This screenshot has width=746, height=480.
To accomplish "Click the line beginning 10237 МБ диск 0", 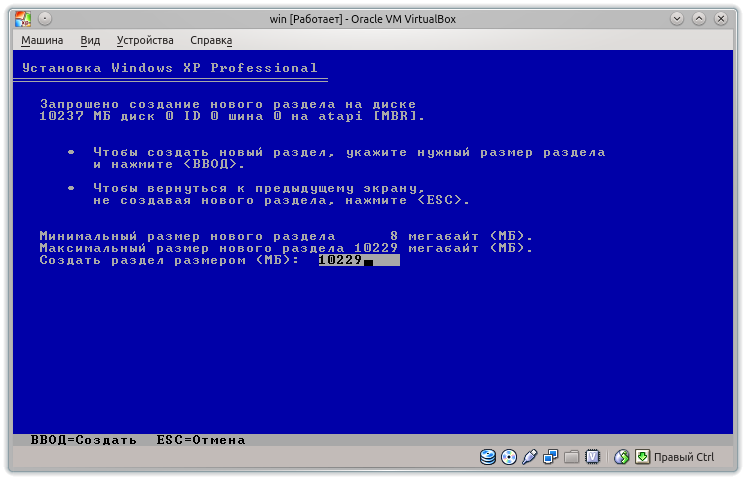I will pyautogui.click(x=232, y=116).
